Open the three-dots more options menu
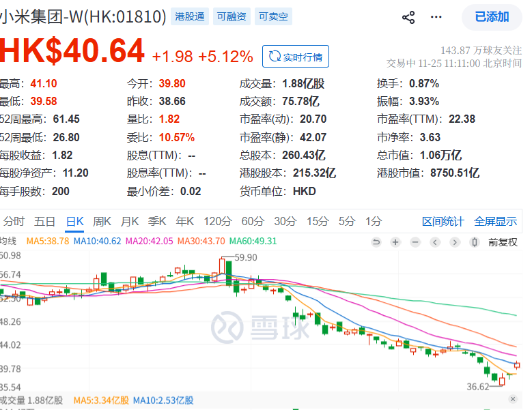 pos(436,17)
